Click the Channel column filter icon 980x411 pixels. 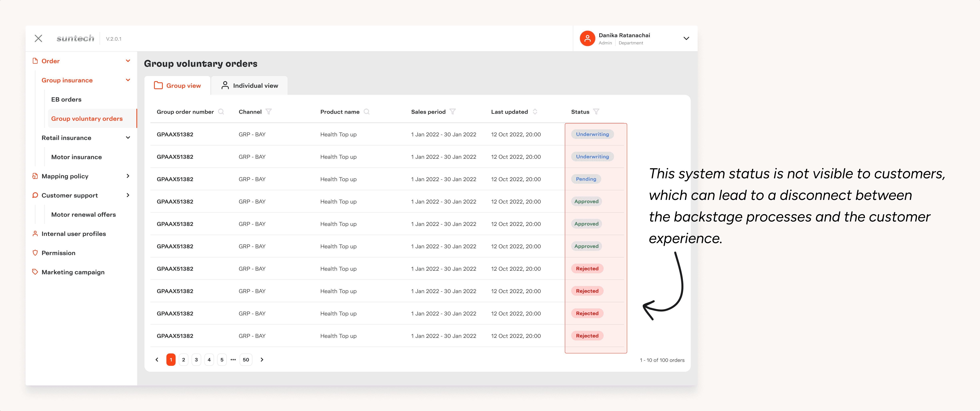tap(269, 112)
